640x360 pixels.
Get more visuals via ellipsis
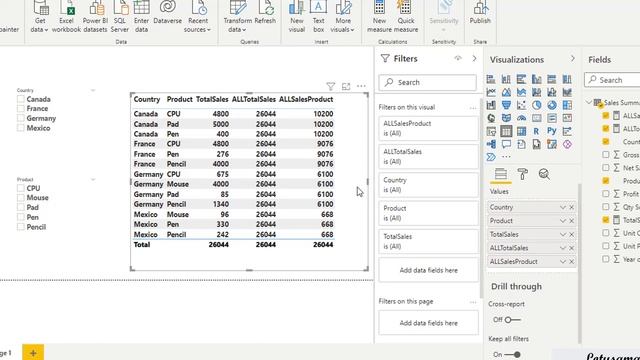point(506,157)
